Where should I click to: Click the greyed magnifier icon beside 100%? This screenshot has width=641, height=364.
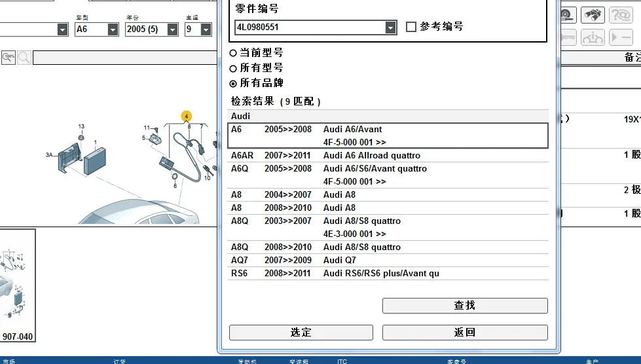(x=24, y=57)
